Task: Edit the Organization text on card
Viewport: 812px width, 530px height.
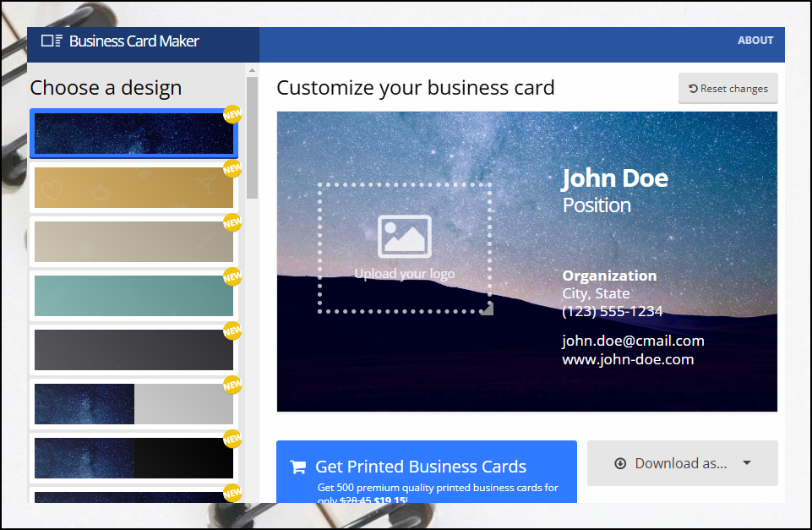Action: (609, 276)
